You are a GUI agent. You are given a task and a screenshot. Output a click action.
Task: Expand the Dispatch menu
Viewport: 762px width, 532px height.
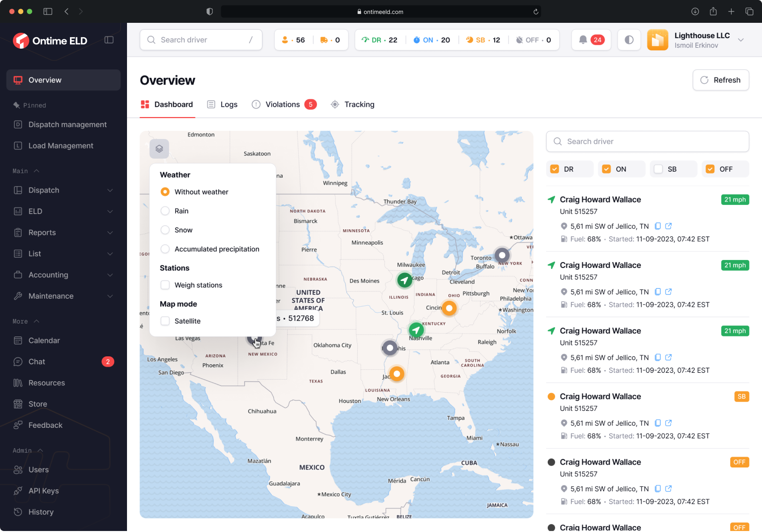[63, 190]
